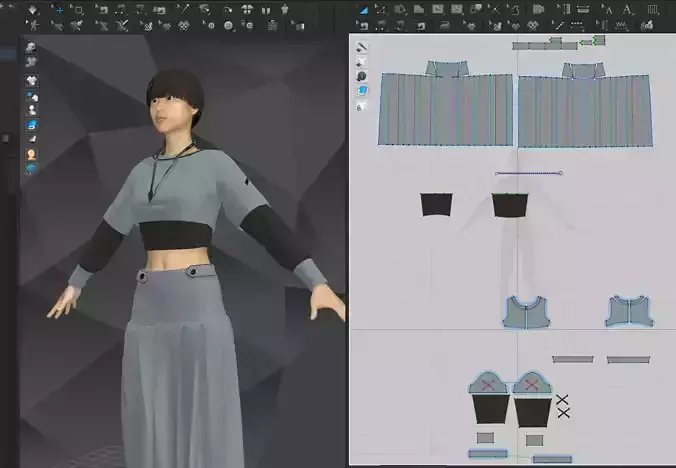The width and height of the screenshot is (676, 468).
Task: Click the single garment silhouette icon ending the 3D toolbar's top row
Action: (x=285, y=9)
